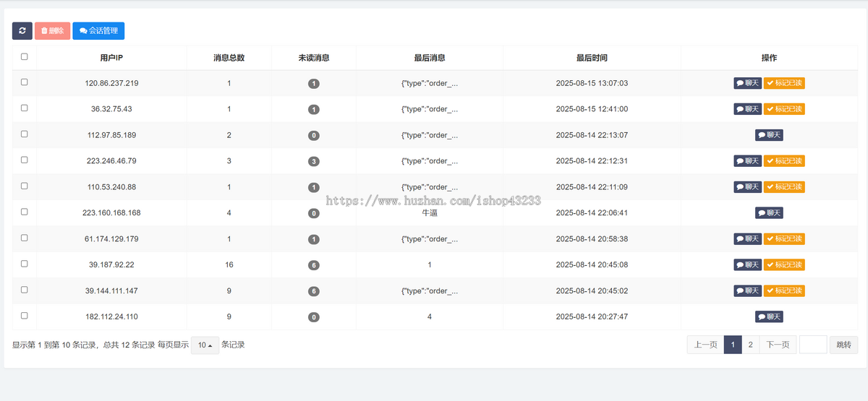Open chat with user 112.97.85.189
This screenshot has height=401, width=868.
[769, 135]
